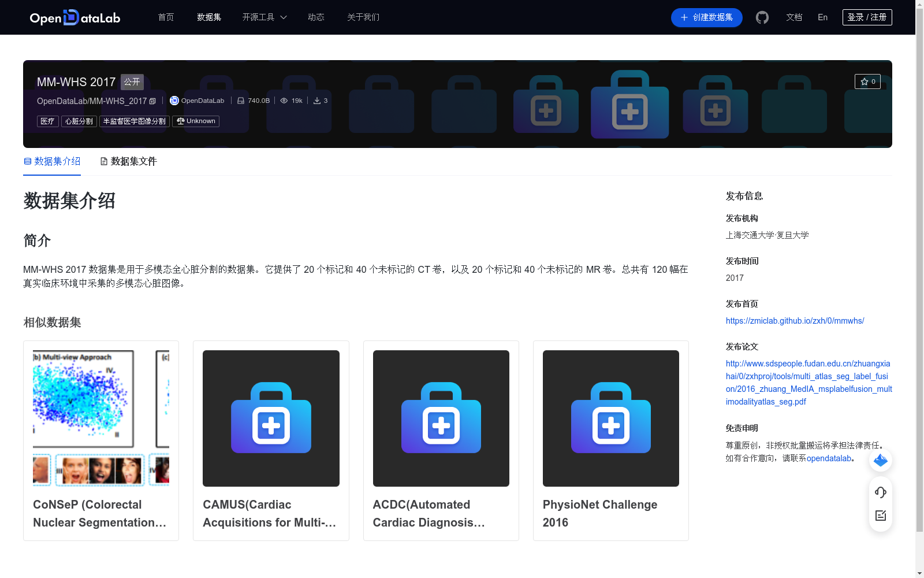Open the zmiclab.github.io homepage link
924x578 pixels.
(795, 321)
